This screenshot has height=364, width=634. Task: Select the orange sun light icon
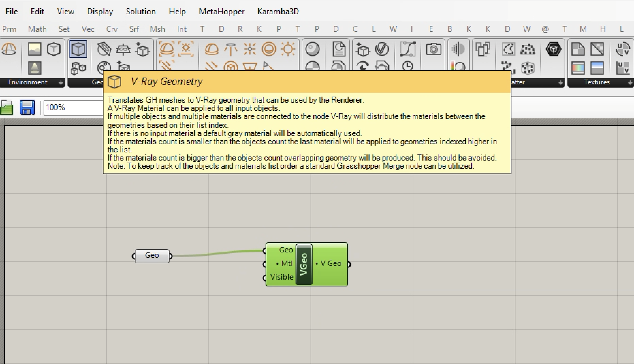tap(288, 49)
